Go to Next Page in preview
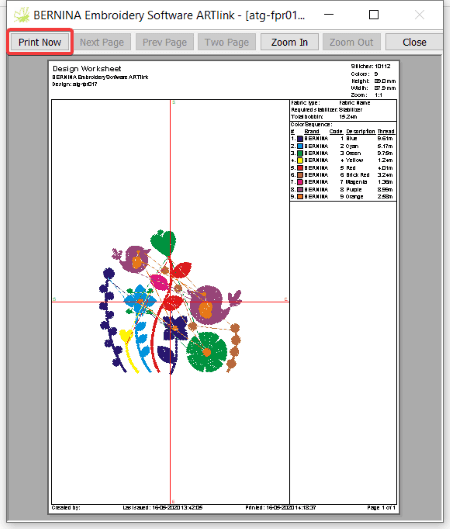The height and width of the screenshot is (529, 450). 102,42
